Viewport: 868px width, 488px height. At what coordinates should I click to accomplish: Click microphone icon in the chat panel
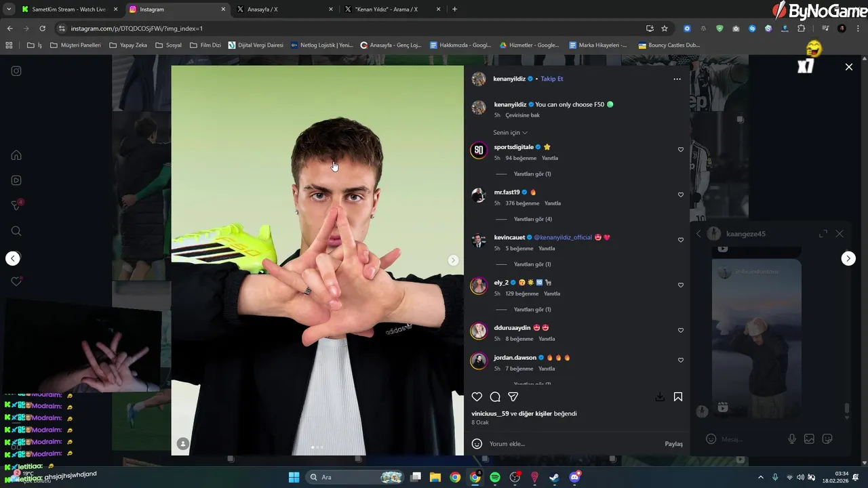pyautogui.click(x=791, y=439)
